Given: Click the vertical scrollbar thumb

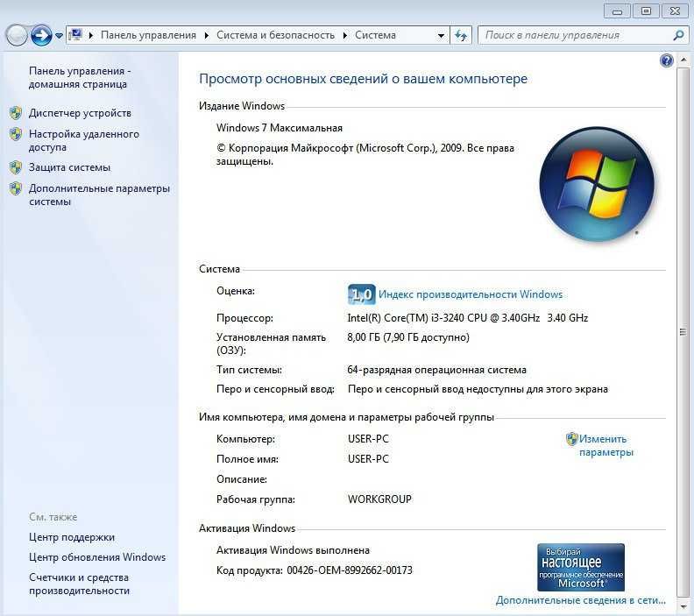Looking at the screenshot, I should coord(683,332).
